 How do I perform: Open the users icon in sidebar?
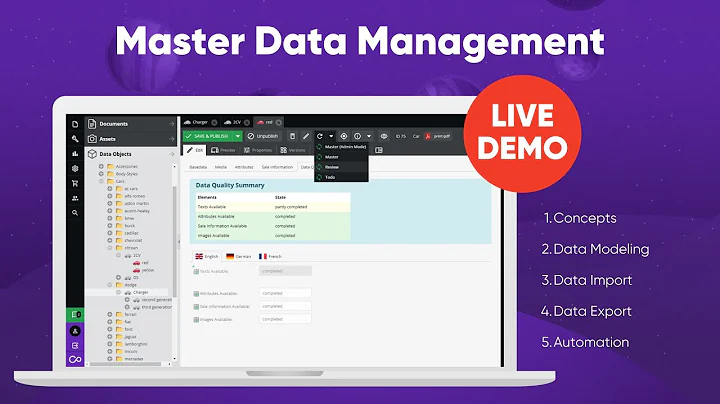(x=75, y=198)
